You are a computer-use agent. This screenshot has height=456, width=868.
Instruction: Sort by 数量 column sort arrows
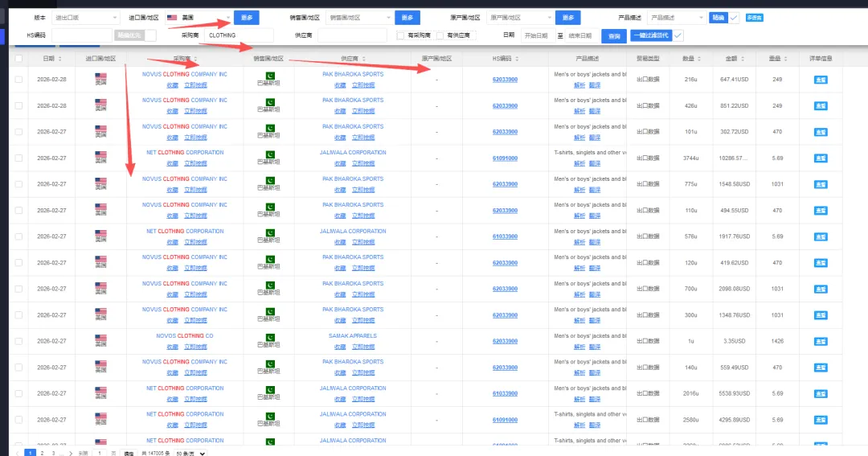699,58
